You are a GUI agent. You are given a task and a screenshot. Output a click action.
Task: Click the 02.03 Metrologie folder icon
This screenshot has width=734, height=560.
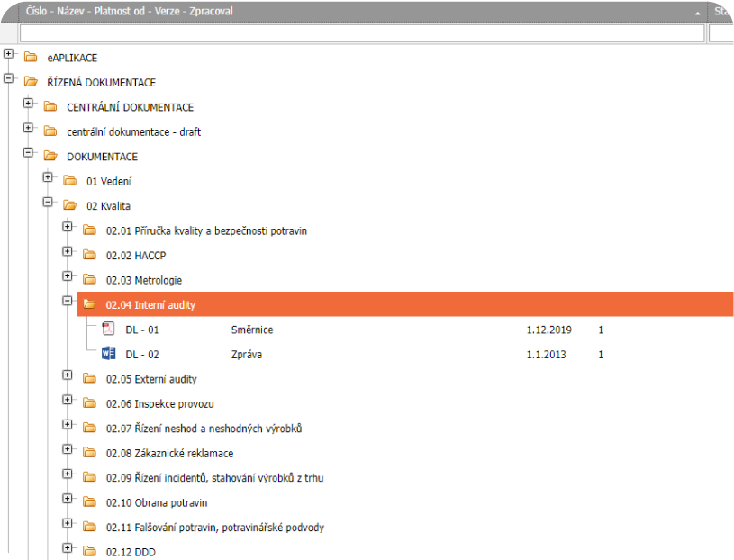[89, 280]
